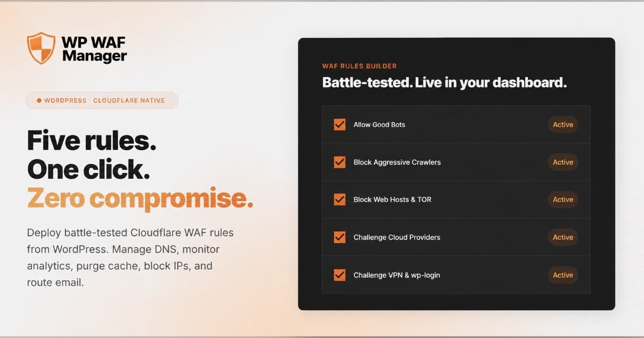Click the WP WAF Manager wordmark
The width and height of the screenshot is (644, 338).
94,49
